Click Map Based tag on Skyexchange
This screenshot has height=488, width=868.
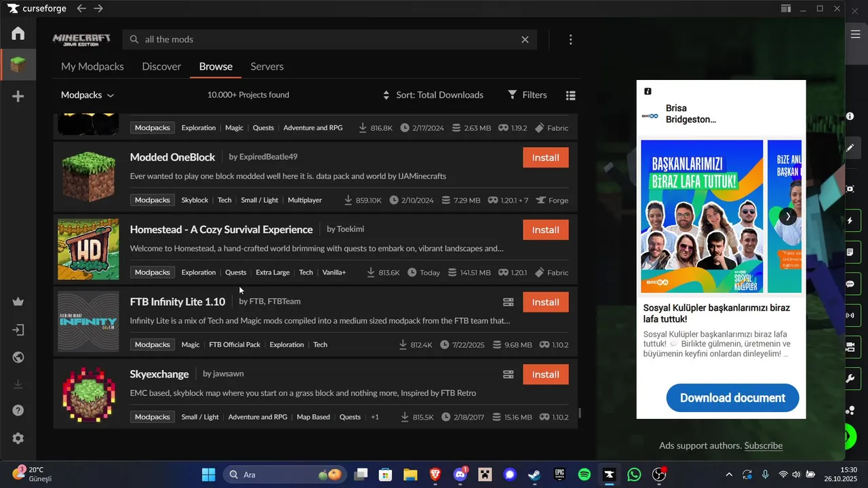tap(313, 418)
